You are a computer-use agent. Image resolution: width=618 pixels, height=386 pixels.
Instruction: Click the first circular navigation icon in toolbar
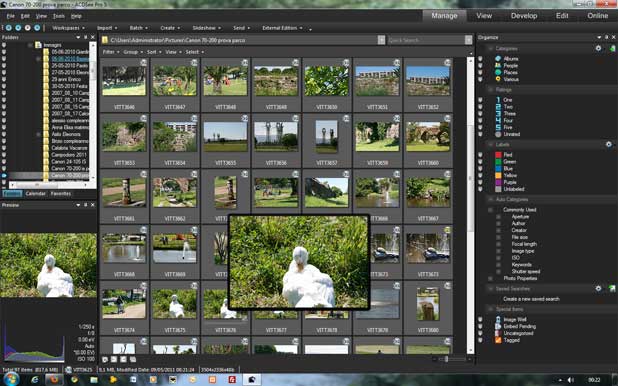(8, 28)
